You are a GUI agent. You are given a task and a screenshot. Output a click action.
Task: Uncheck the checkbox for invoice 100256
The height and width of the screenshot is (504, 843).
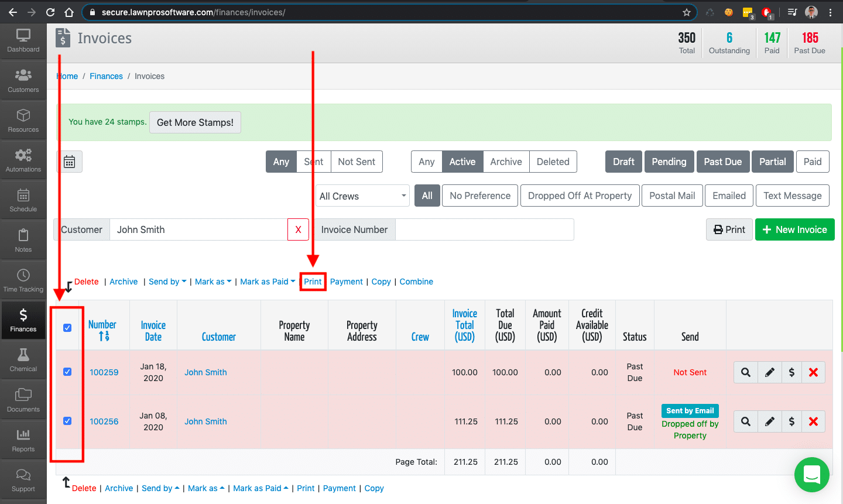point(67,421)
